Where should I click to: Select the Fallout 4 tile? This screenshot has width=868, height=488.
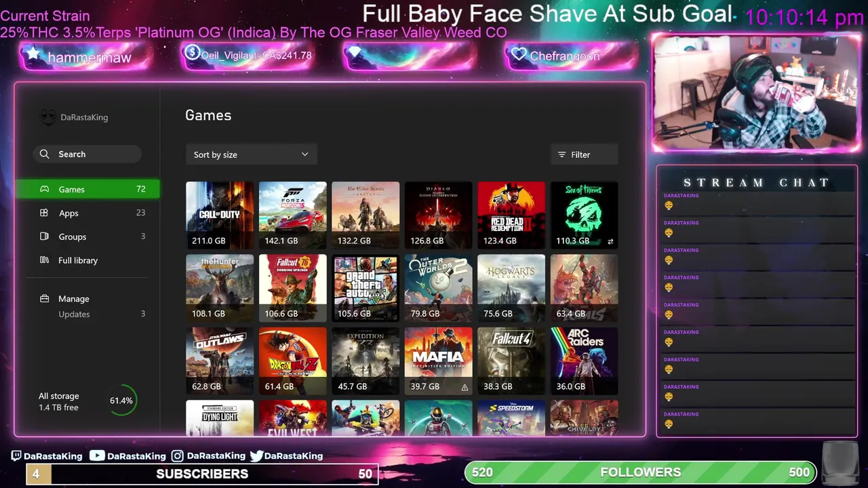511,361
